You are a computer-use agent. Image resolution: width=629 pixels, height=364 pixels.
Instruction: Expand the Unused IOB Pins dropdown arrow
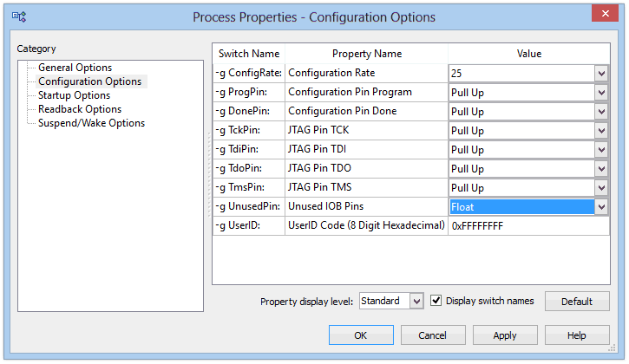pyautogui.click(x=601, y=207)
